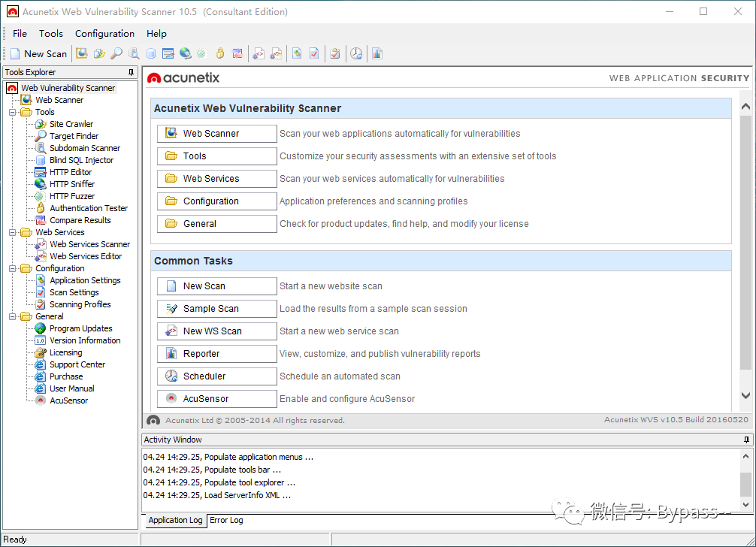Image resolution: width=756 pixels, height=547 pixels.
Task: Open the Scheduler clock toolbar icon
Action: coord(356,53)
